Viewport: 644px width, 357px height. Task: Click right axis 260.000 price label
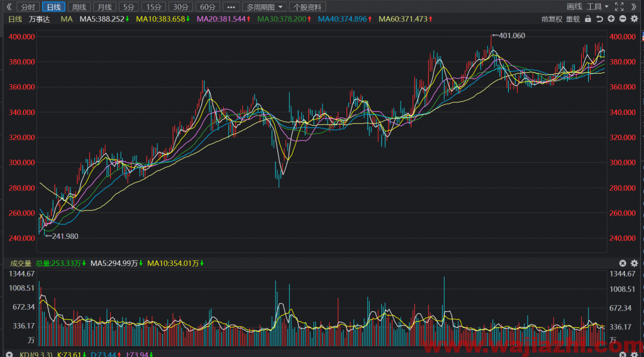click(622, 213)
